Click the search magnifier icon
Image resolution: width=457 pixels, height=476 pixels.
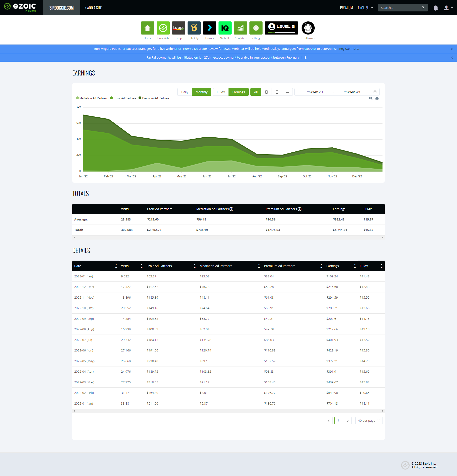coord(423,8)
